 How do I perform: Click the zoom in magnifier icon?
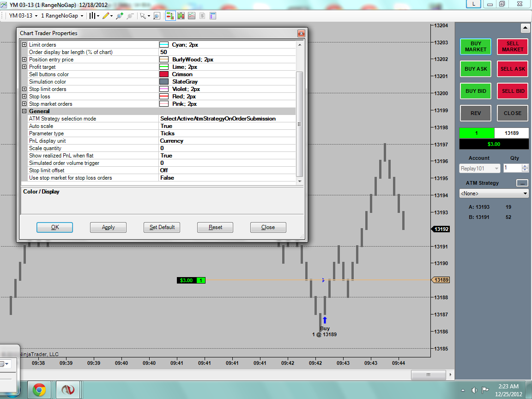120,16
